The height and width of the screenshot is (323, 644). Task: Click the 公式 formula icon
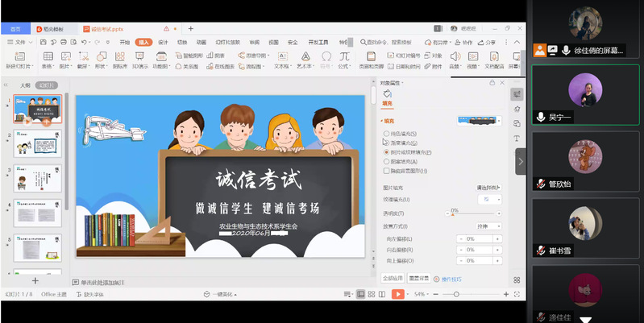click(x=344, y=56)
